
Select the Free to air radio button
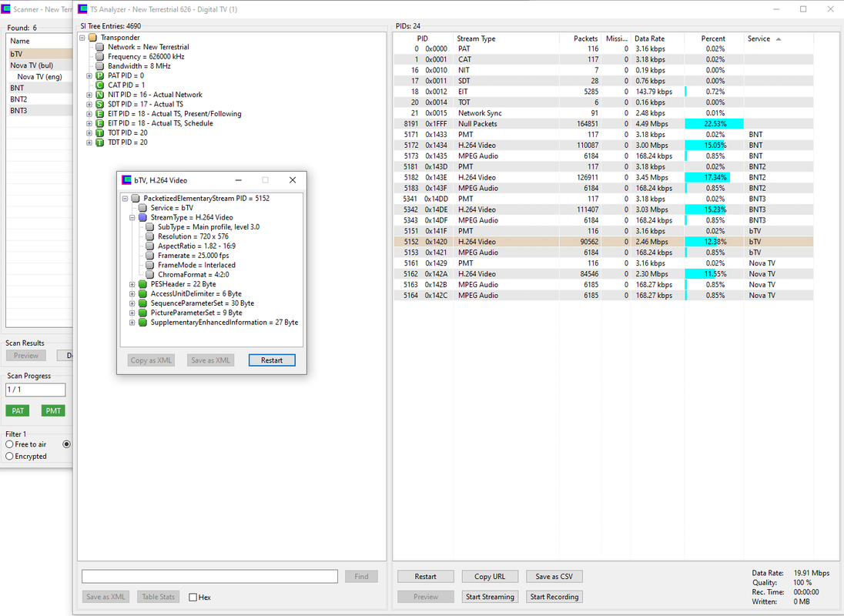pyautogui.click(x=10, y=444)
